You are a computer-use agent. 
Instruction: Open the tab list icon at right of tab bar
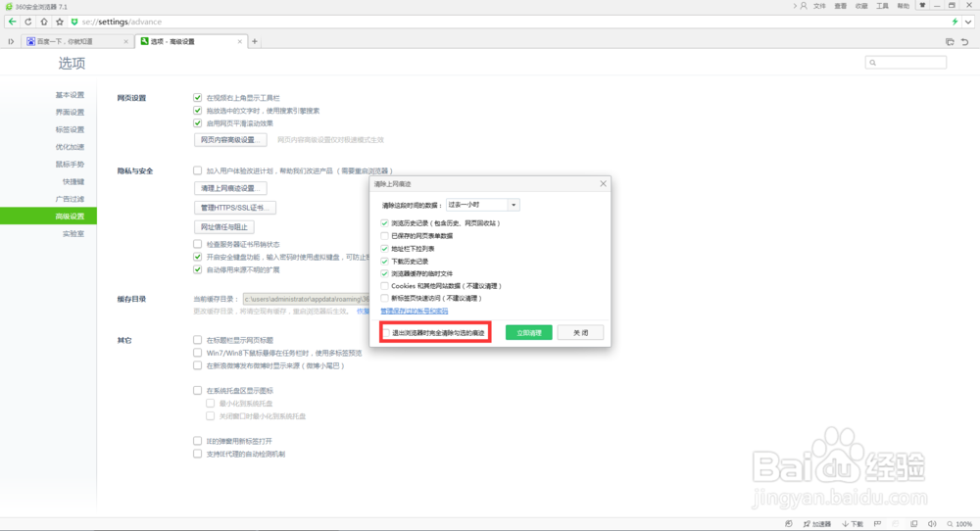tap(950, 42)
